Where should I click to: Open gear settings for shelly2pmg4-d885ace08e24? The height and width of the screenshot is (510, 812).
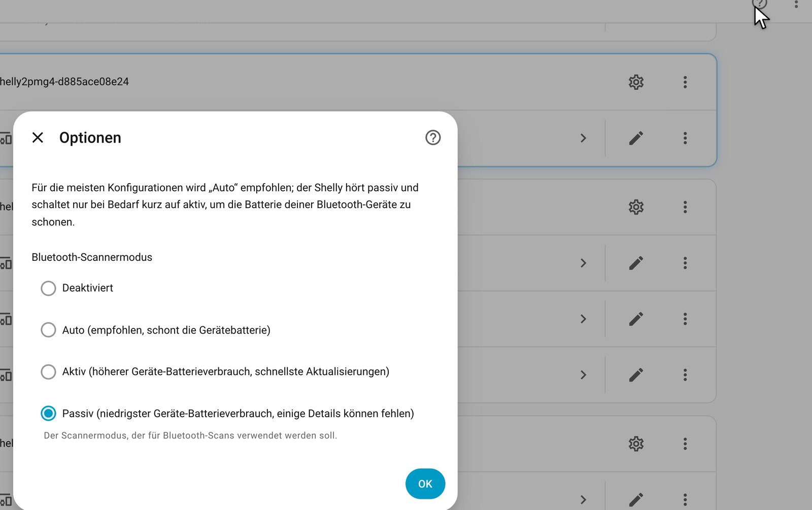coord(636,82)
